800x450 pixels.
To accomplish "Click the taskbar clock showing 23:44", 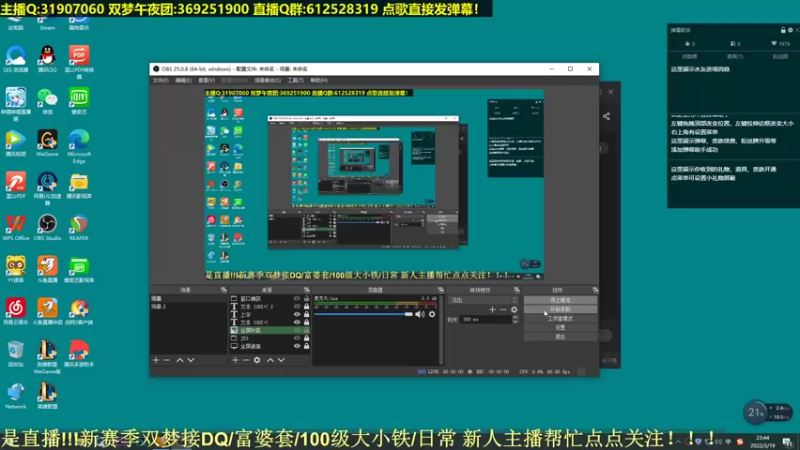I will pos(763,441).
